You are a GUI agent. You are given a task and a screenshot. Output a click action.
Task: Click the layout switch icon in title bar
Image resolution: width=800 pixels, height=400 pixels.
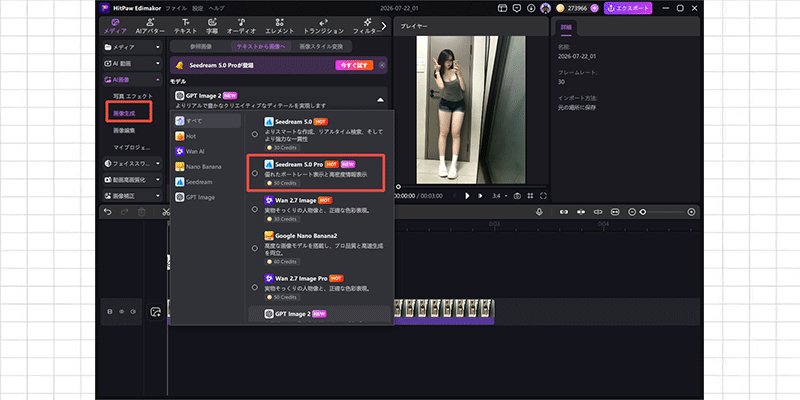503,8
